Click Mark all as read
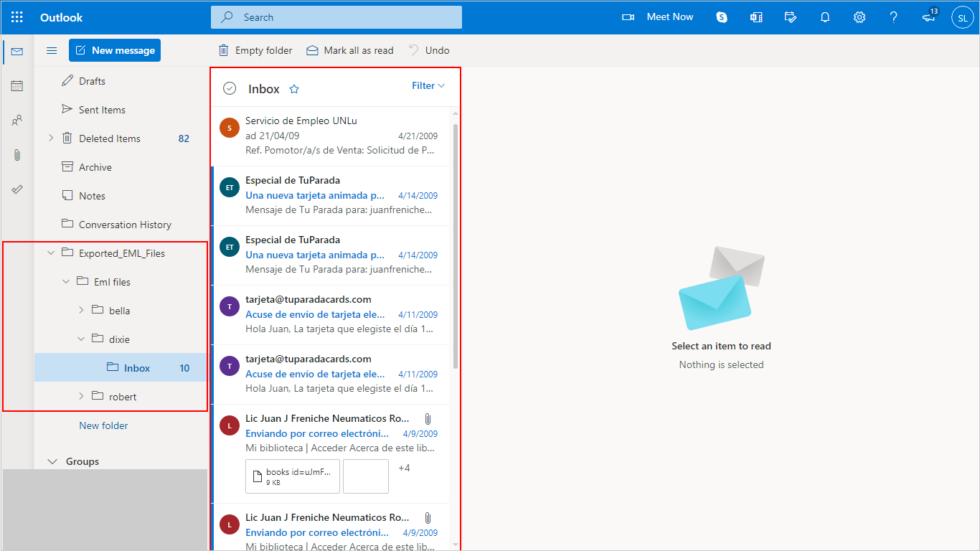This screenshot has height=551, width=980. (350, 50)
